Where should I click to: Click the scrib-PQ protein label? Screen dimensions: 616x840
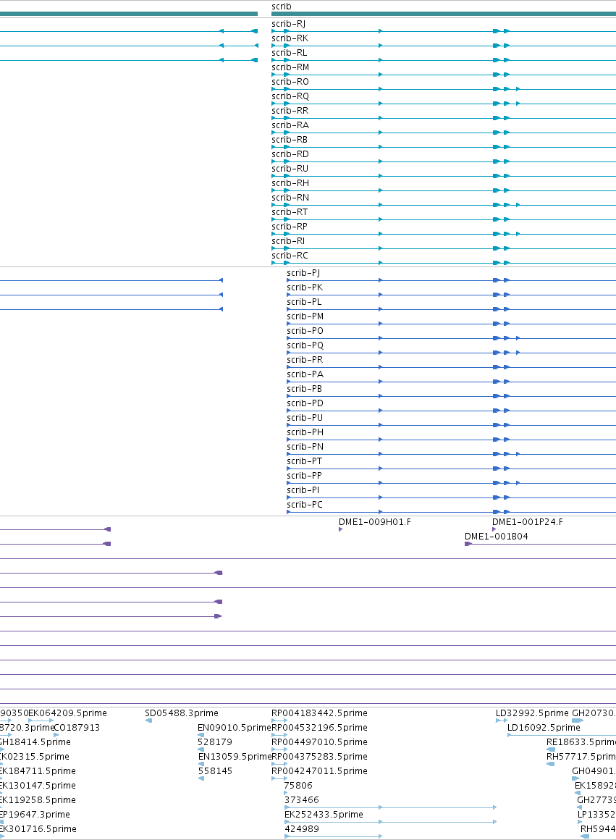tap(305, 345)
